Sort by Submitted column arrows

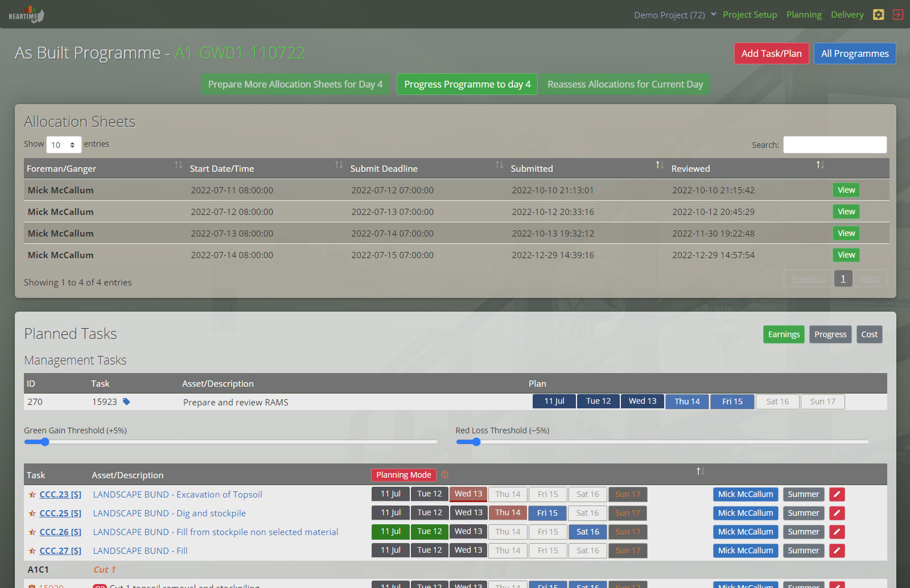point(660,165)
